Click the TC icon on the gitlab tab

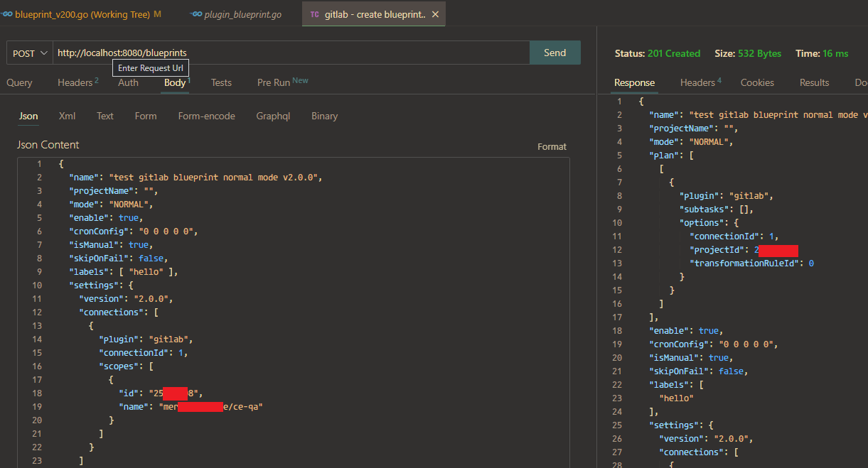point(314,14)
